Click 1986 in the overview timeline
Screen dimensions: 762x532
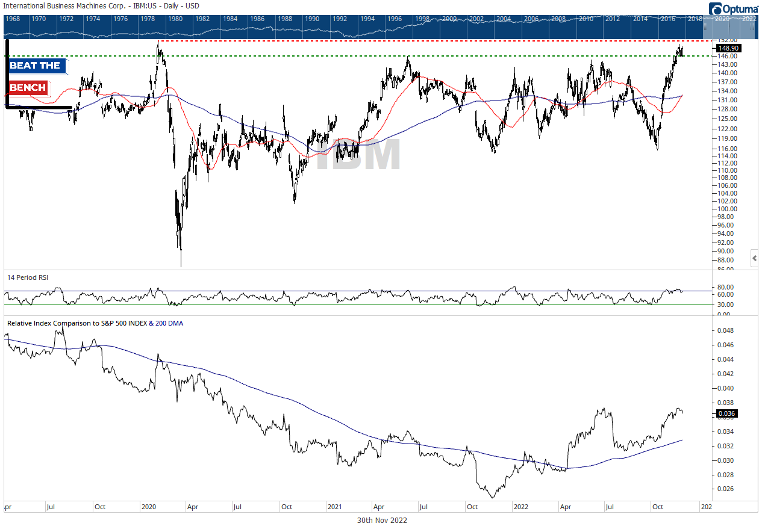click(x=257, y=19)
